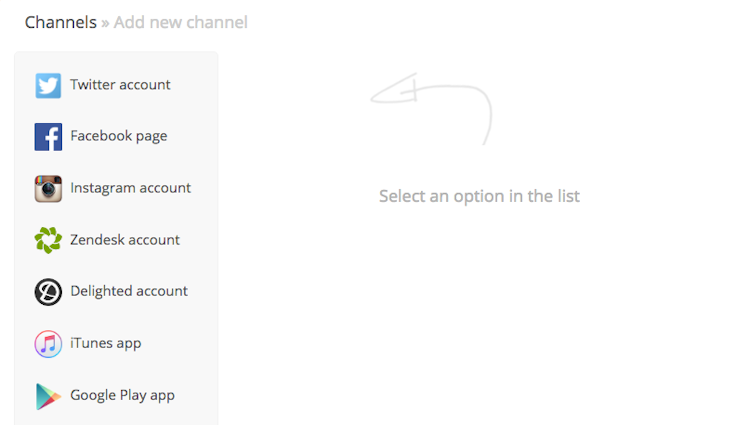
Task: Select the iTunes app label
Action: click(105, 343)
